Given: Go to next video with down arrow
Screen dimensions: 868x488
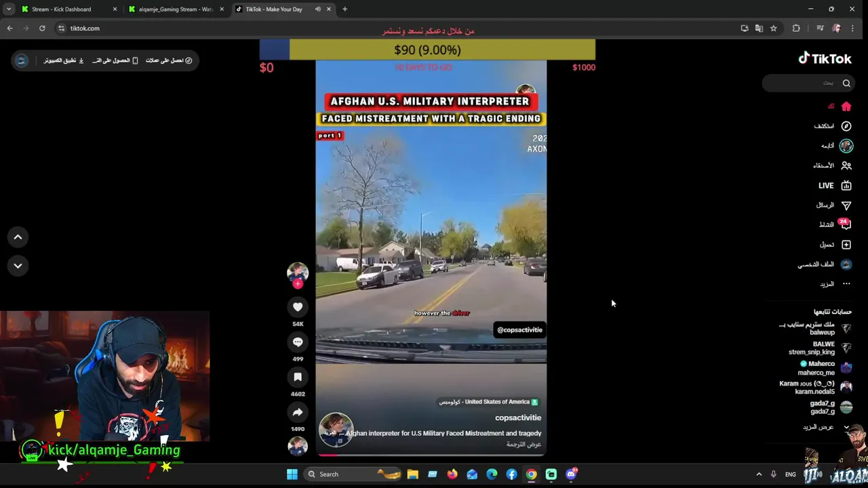Looking at the screenshot, I should click(18, 266).
